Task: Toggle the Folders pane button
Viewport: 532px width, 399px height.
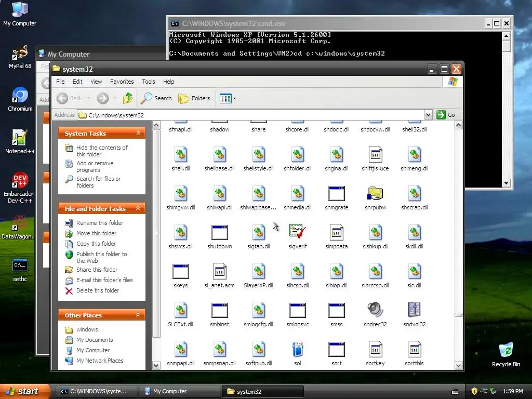Action: [x=194, y=98]
